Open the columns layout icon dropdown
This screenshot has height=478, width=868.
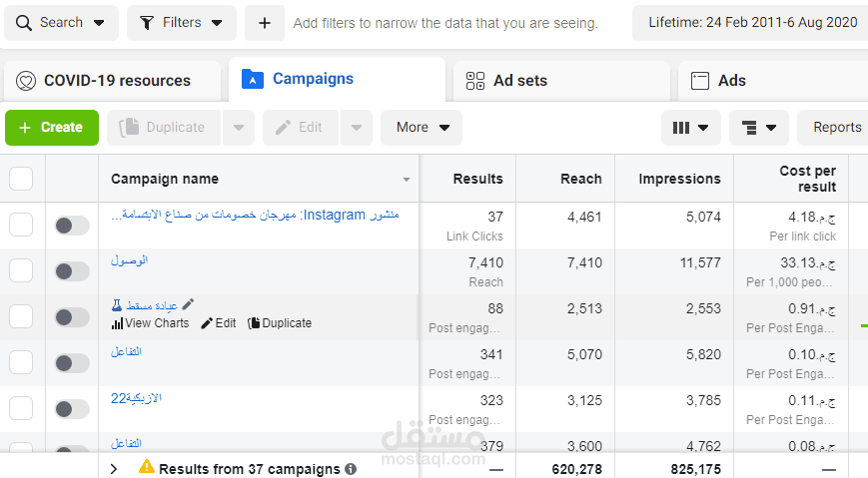(691, 128)
